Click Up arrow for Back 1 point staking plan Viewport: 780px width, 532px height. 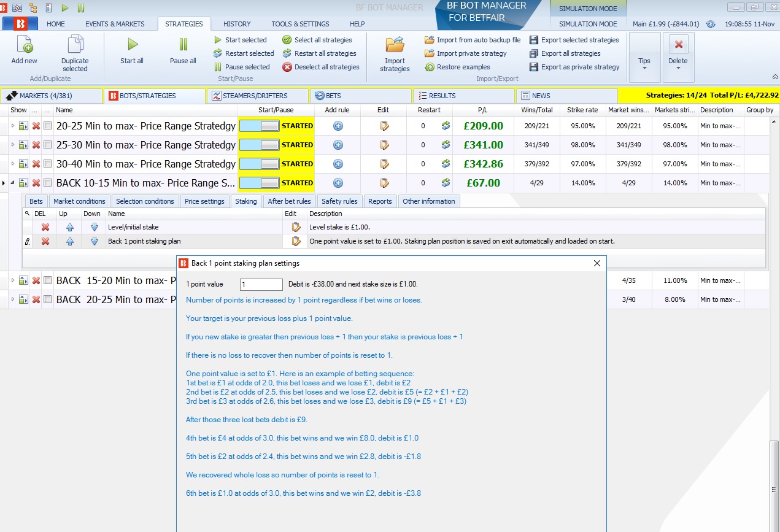click(69, 241)
